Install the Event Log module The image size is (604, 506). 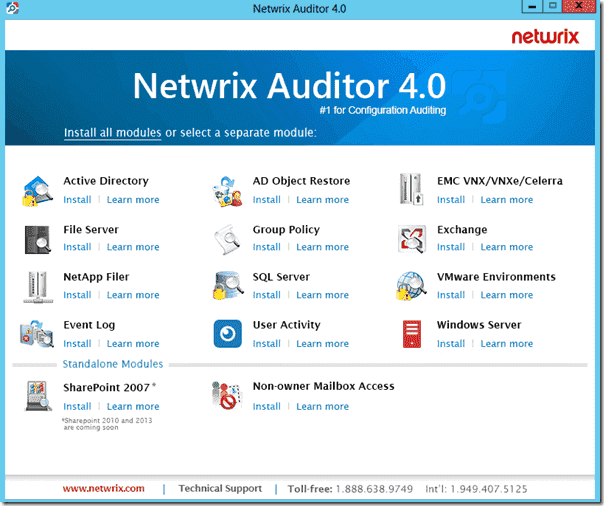click(x=77, y=343)
